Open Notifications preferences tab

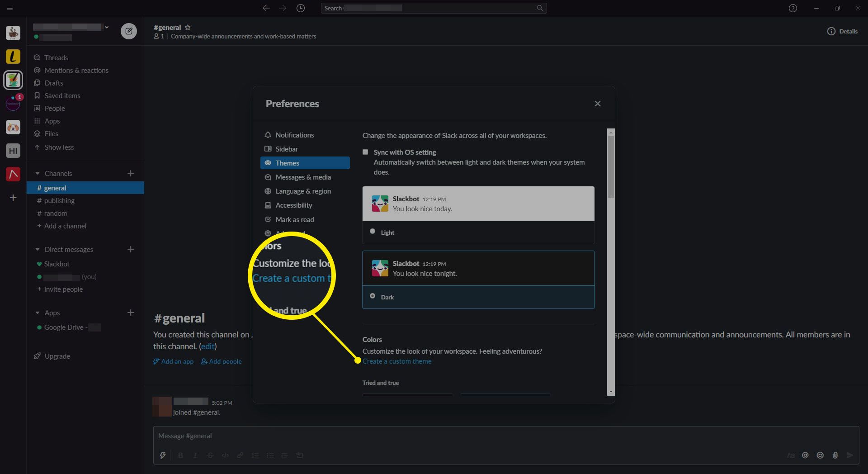tap(294, 135)
